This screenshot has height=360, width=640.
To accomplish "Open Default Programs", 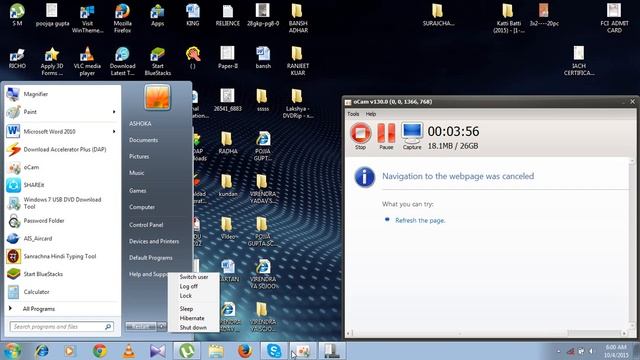I will click(151, 258).
